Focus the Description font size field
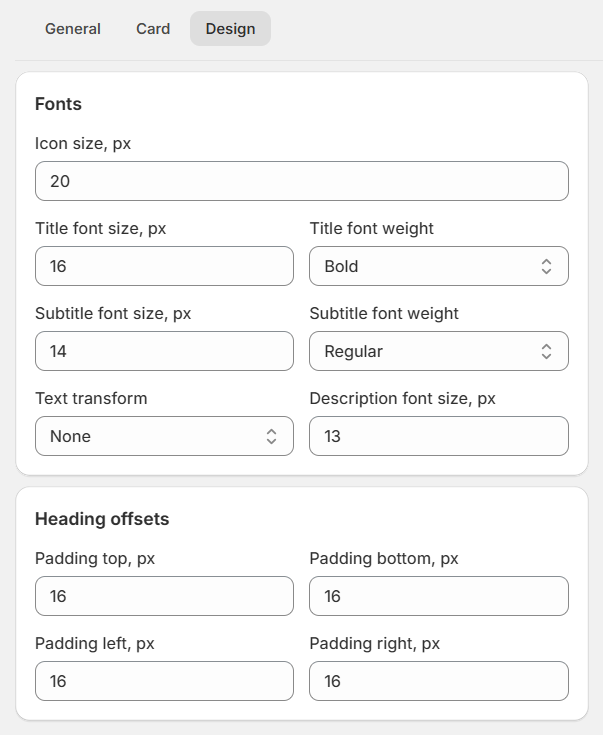603x735 pixels. [x=438, y=436]
